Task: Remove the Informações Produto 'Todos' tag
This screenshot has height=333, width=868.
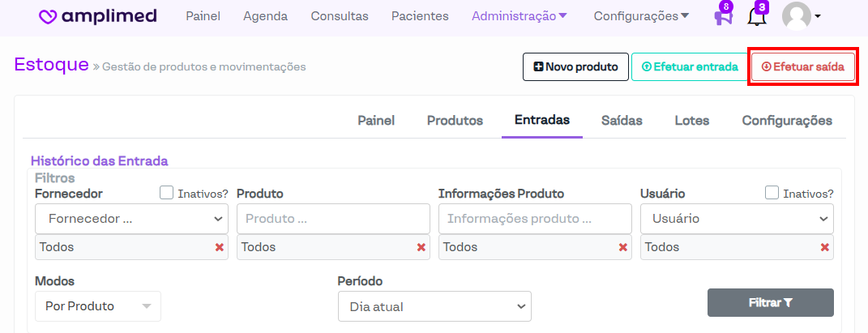Action: pos(622,247)
